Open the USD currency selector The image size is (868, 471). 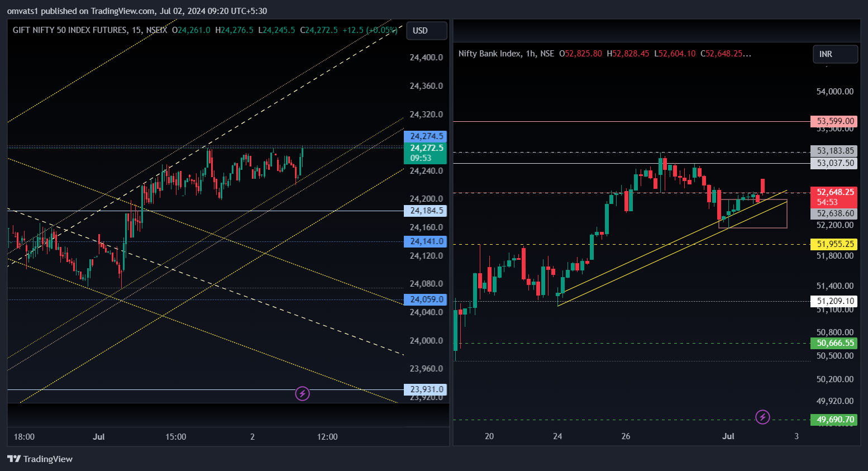pyautogui.click(x=427, y=31)
